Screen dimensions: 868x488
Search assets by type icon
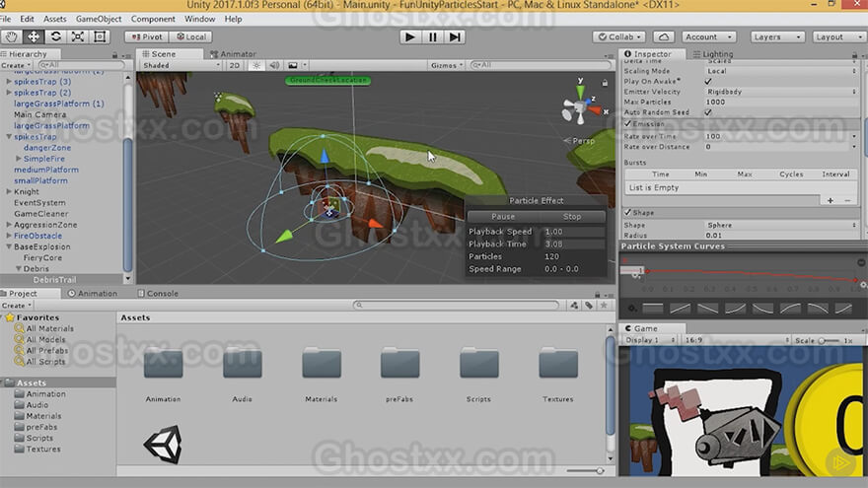click(x=574, y=306)
